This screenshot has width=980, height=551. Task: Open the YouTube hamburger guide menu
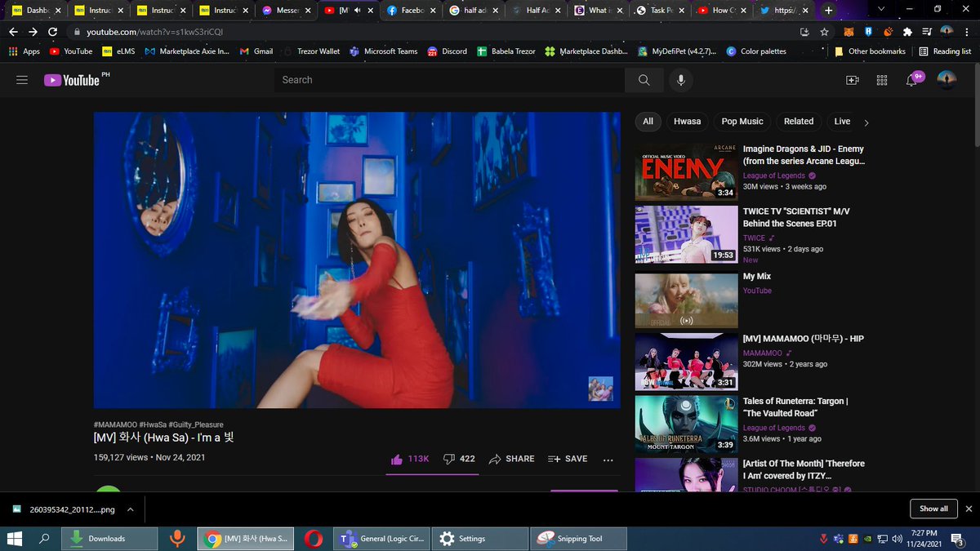coord(22,80)
